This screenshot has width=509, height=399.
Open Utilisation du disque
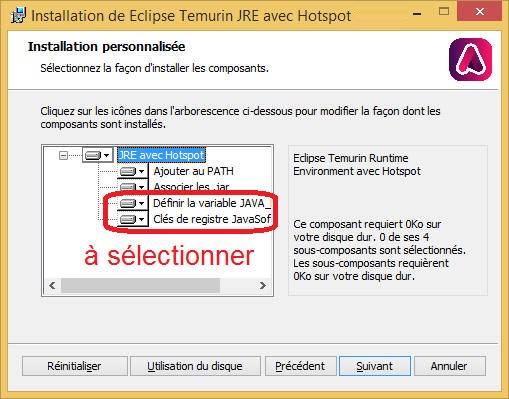click(195, 366)
